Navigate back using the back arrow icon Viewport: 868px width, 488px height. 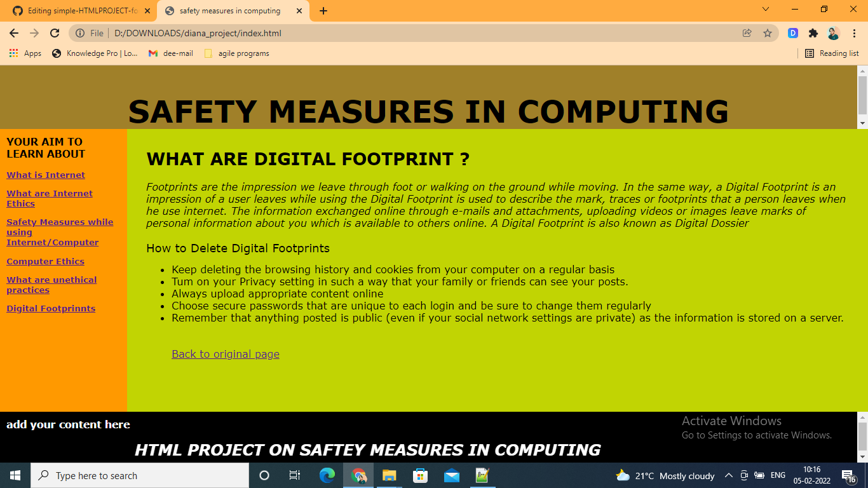click(13, 33)
